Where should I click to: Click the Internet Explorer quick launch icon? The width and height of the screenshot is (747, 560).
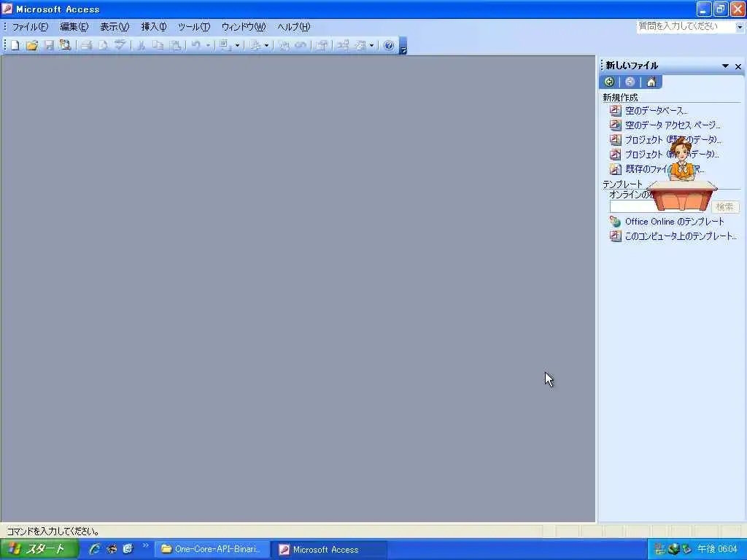tap(95, 549)
